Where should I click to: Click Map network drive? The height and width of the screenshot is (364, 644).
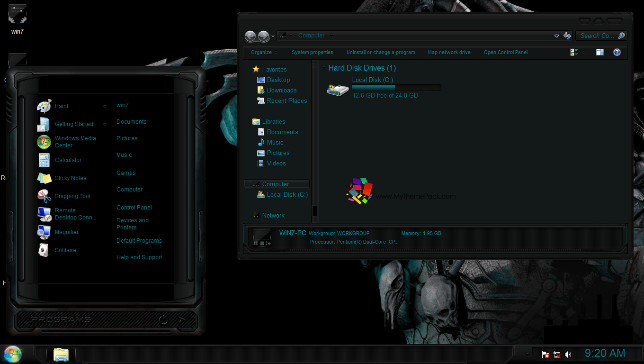coord(449,52)
